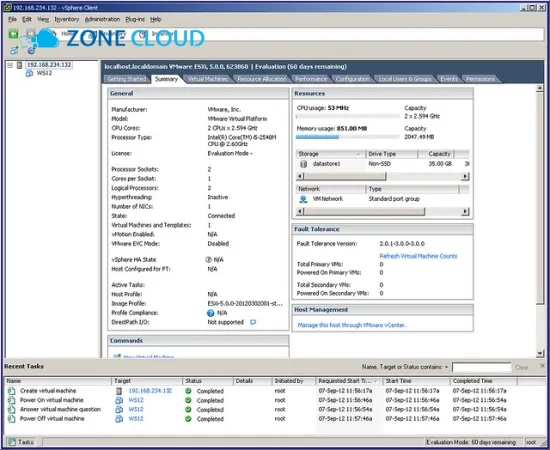The height and width of the screenshot is (450, 550).
Task: Click the Storage table horizontal scrollbar thumb
Action: pyautogui.click(x=345, y=176)
